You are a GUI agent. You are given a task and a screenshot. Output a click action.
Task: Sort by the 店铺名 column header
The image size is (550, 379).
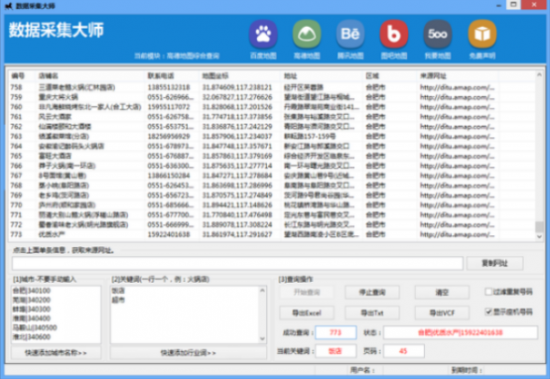click(90, 76)
